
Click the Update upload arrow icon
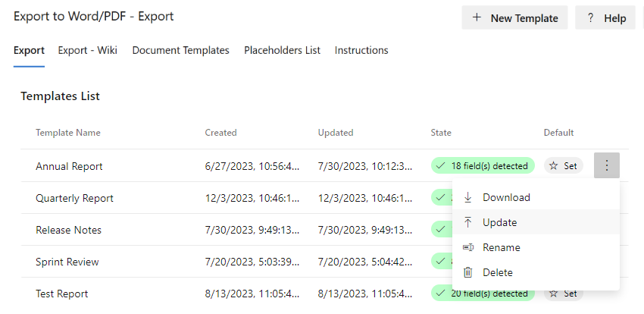tap(468, 222)
